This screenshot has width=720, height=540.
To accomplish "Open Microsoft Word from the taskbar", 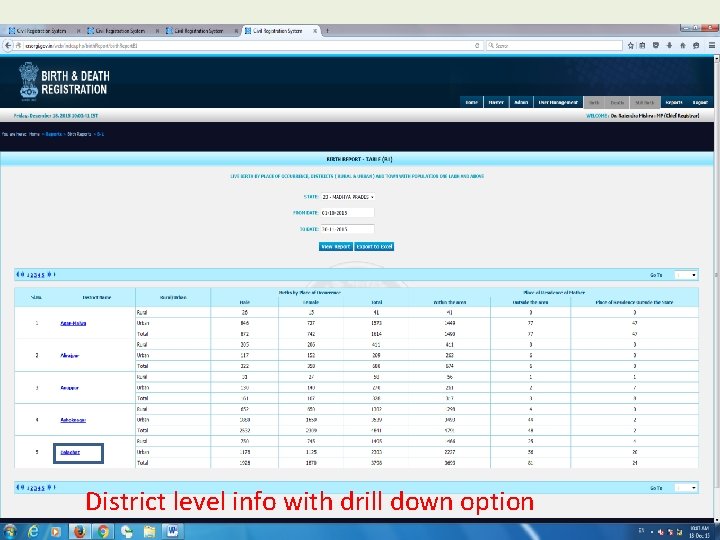I will click(x=173, y=531).
